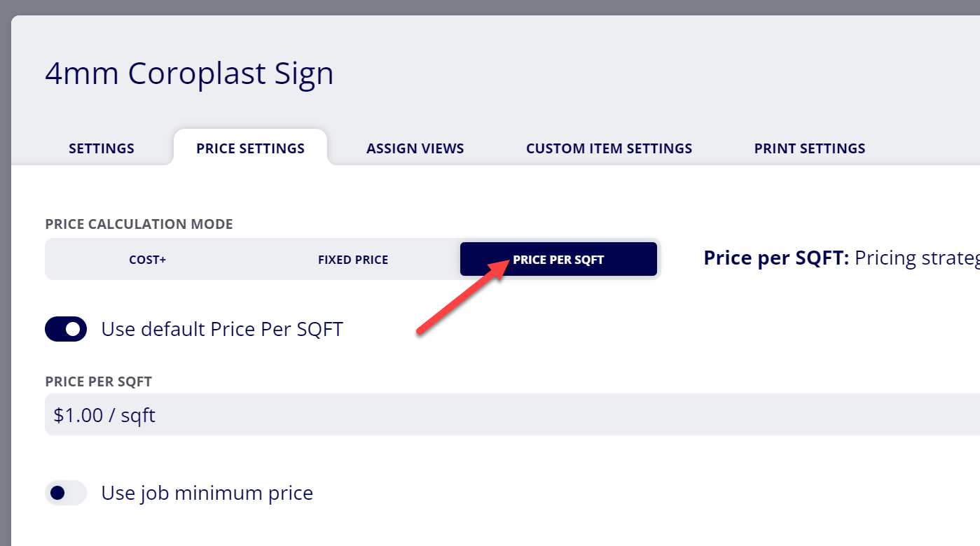The width and height of the screenshot is (980, 546).
Task: Select the Print Settings tab
Action: click(809, 148)
